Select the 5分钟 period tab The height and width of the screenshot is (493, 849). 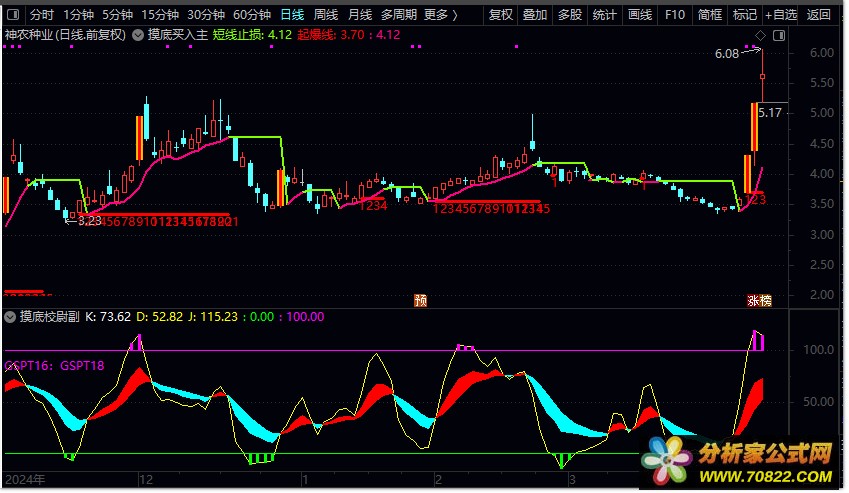point(117,15)
